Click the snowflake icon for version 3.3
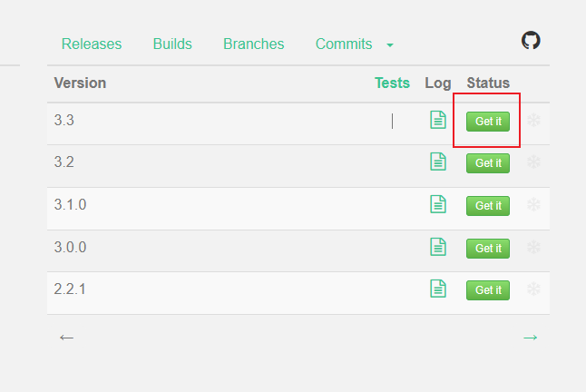586x392 pixels. point(533,120)
